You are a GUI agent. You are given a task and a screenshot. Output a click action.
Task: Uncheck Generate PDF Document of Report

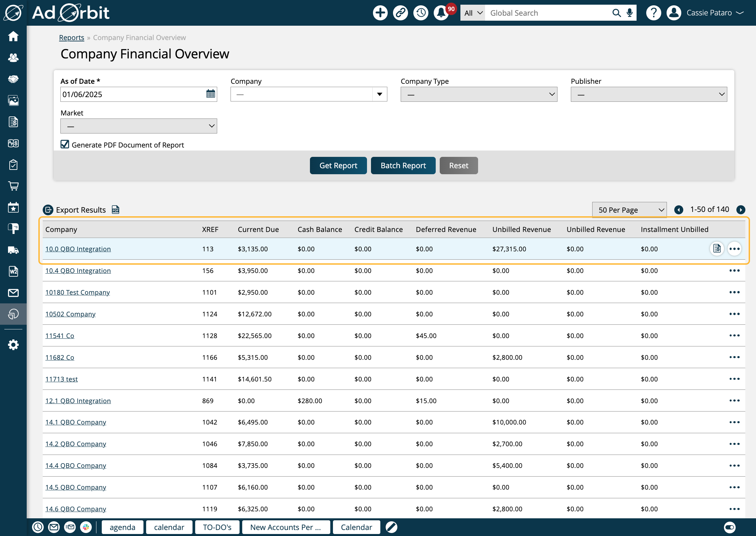(65, 144)
